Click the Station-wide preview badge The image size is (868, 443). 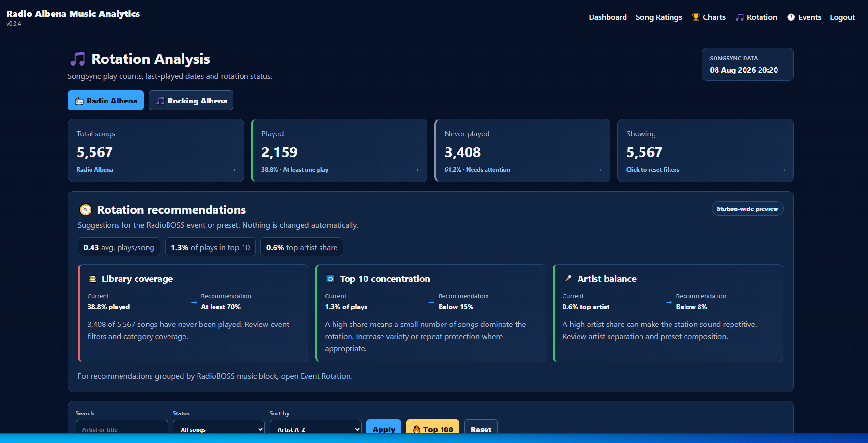747,208
